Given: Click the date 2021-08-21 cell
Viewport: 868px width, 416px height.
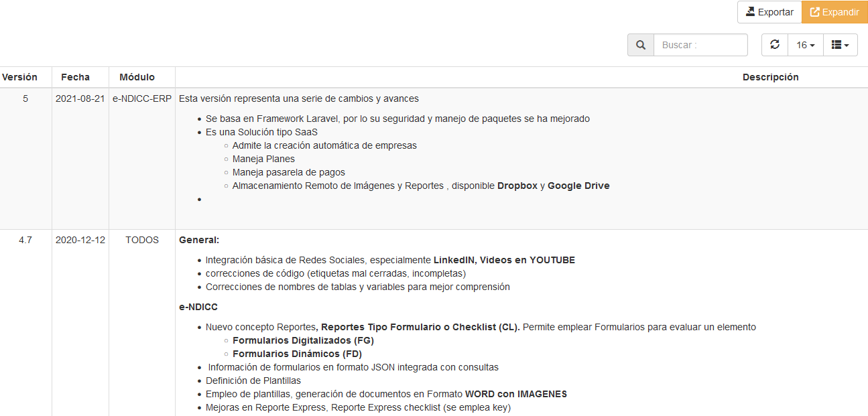Looking at the screenshot, I should 80,98.
